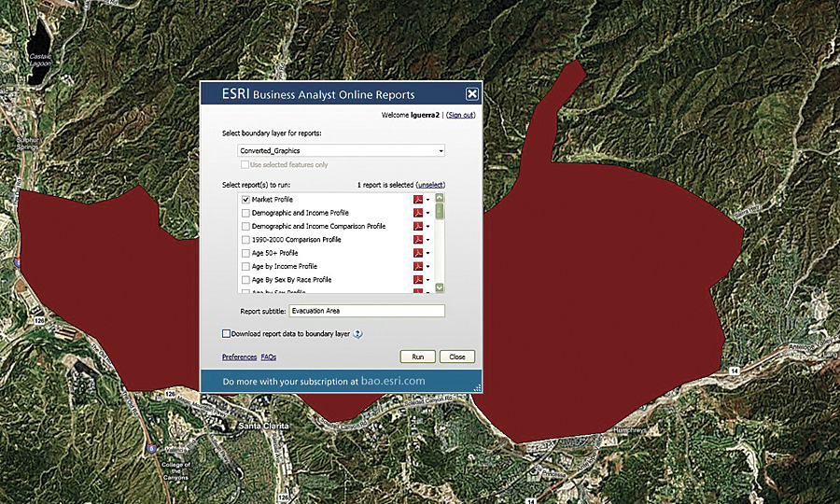
Task: Expand format arrow for Demographic and Income Comparison Profile
Action: (427, 227)
